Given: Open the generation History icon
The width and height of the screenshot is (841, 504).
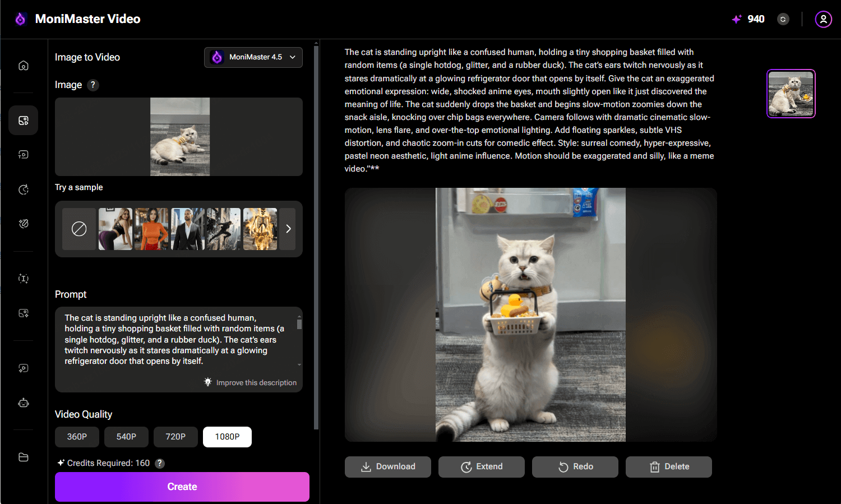Looking at the screenshot, I should coord(23,189).
